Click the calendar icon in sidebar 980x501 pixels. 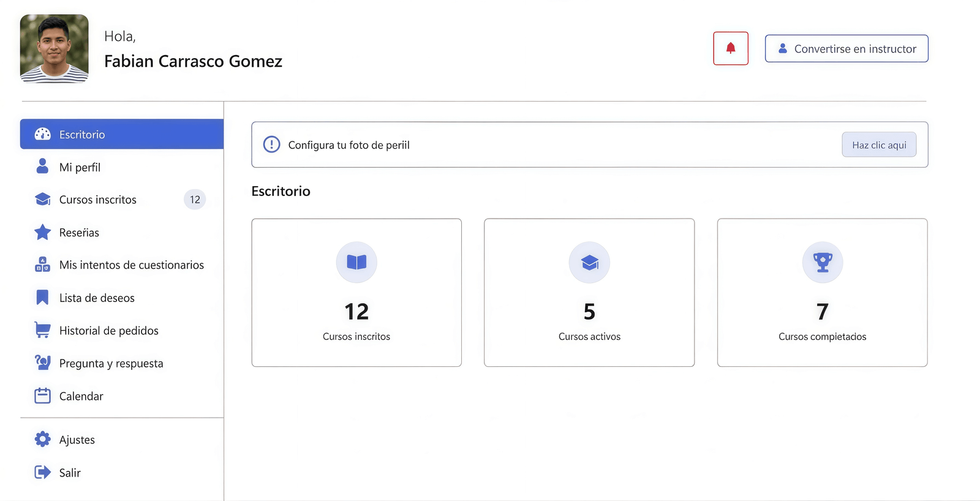42,396
